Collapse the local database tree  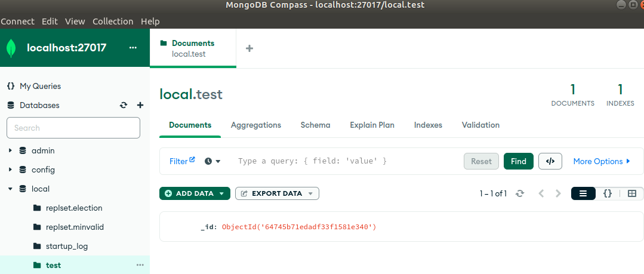point(10,189)
